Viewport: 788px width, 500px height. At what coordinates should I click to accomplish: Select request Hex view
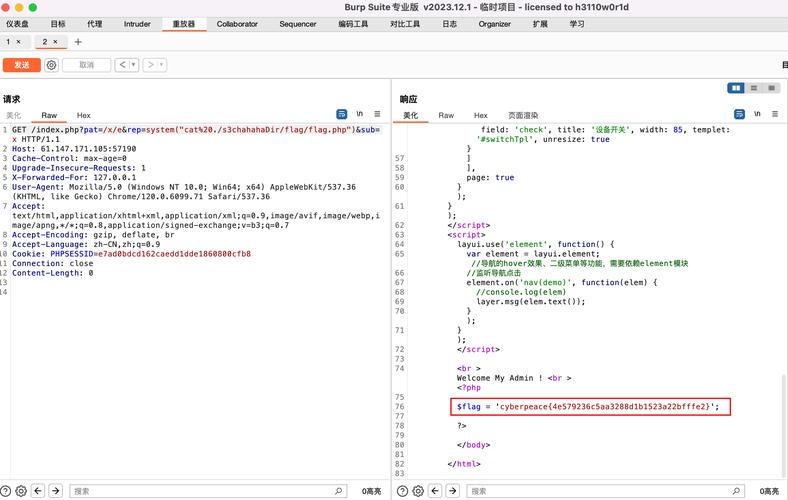83,116
